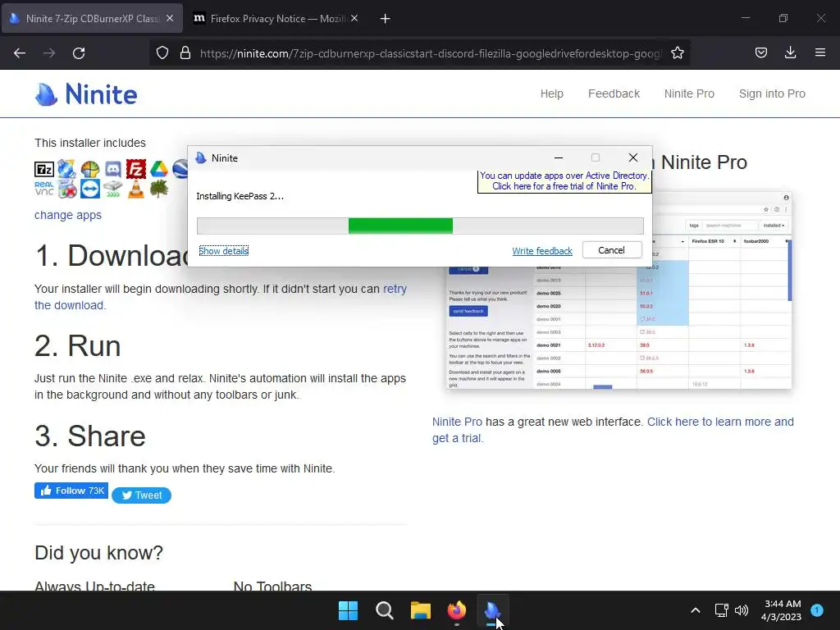Show hidden system tray icons
This screenshot has height=630, width=840.
696,610
